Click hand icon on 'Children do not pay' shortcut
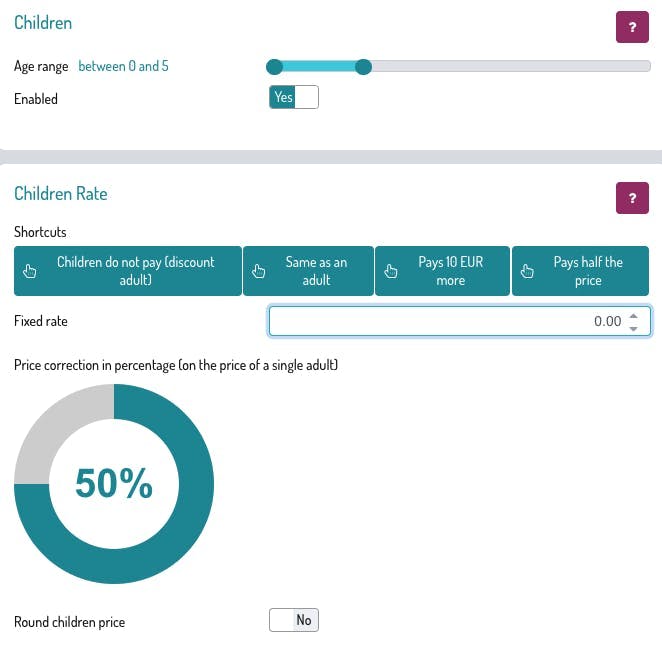 pos(28,271)
